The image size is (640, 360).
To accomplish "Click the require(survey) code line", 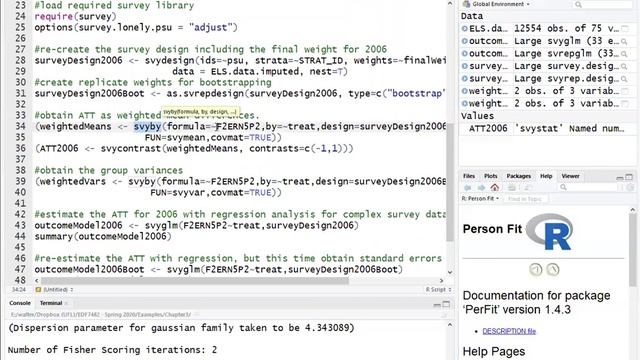I will 76,16.
